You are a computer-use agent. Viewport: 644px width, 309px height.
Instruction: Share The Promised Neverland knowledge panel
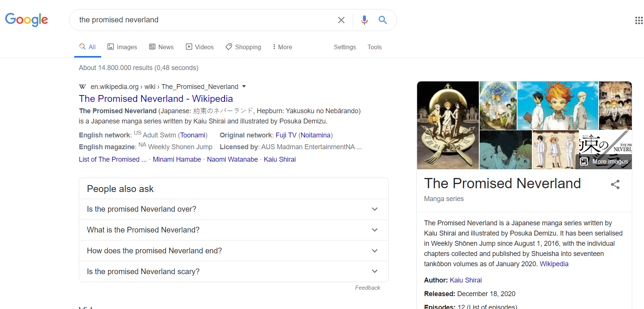tap(615, 184)
